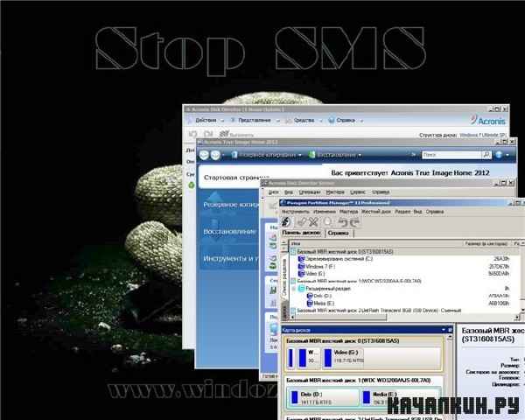
Task: Open Операции menu in Disk Director Server window
Action: [310, 192]
